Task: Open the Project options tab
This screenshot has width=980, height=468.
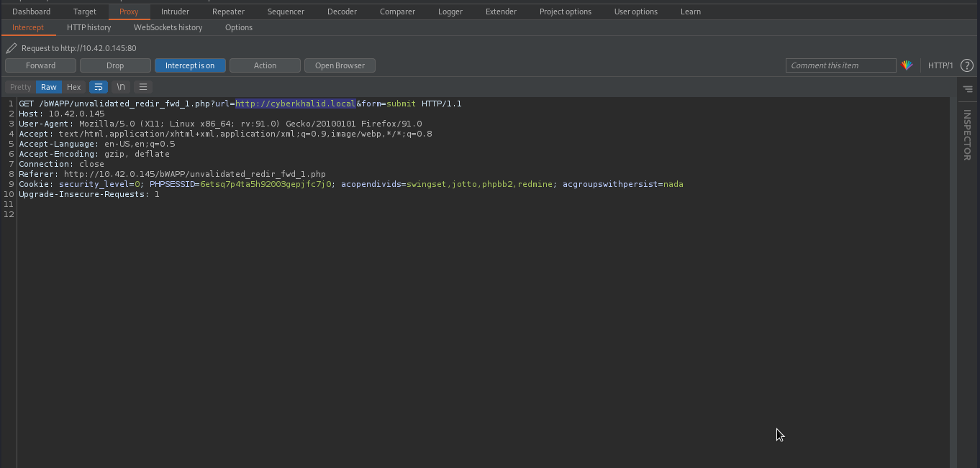Action: tap(566, 12)
